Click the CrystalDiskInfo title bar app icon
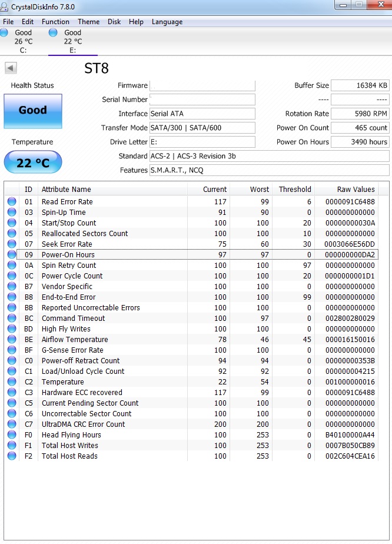The image size is (392, 544). pyautogui.click(x=4, y=6)
